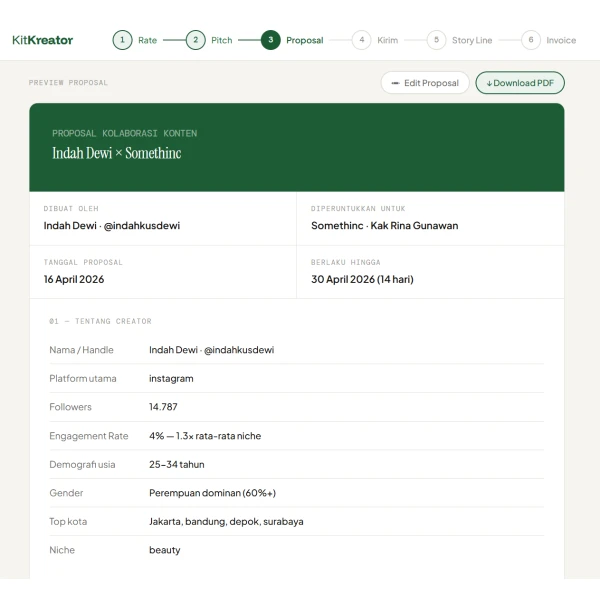Screen dimensions: 600x600
Task: Open the Pitch step label
Action: click(x=222, y=40)
